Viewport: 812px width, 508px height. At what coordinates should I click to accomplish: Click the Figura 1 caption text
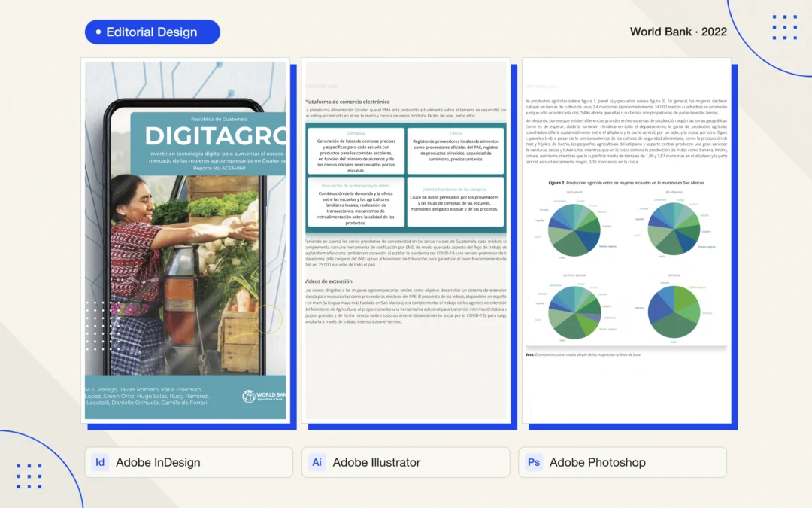(626, 183)
